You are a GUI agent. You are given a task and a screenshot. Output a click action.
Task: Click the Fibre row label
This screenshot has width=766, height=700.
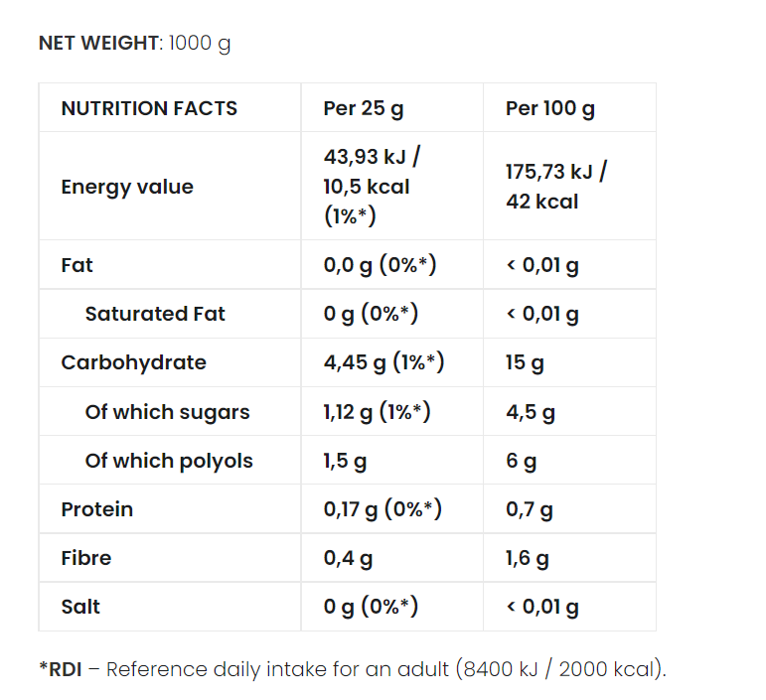point(85,558)
